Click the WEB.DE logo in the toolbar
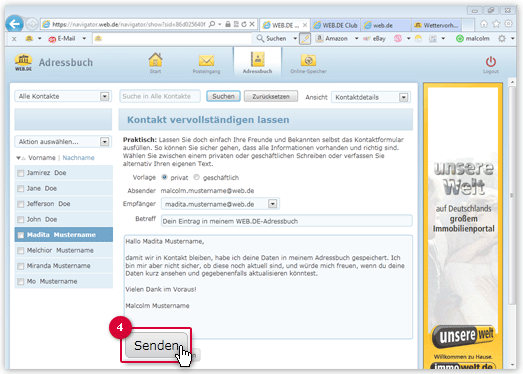523x374 pixels. [29, 38]
